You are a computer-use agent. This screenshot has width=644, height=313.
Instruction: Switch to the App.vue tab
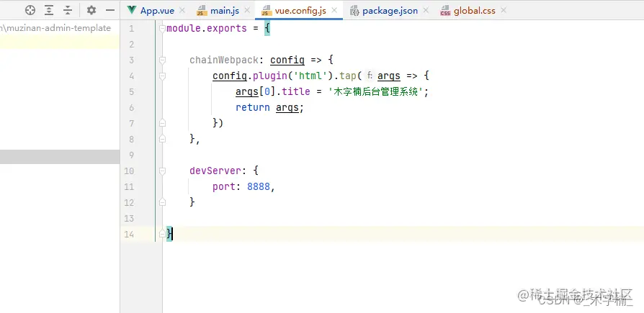click(157, 11)
